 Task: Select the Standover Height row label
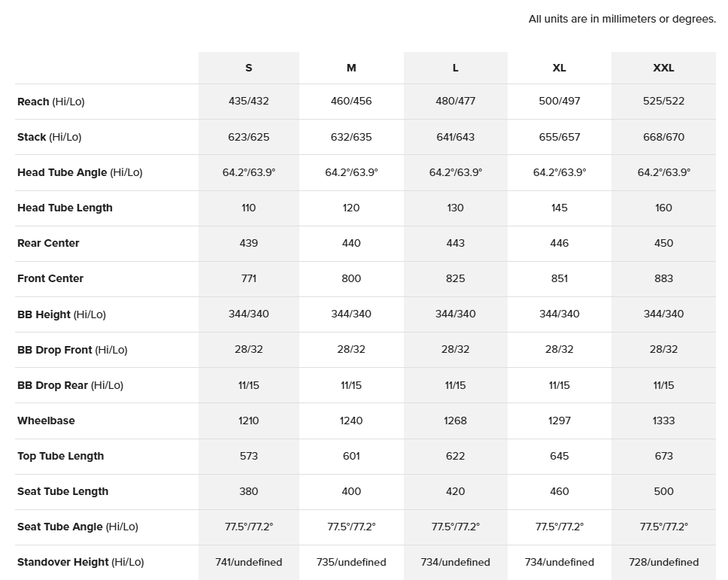pos(80,562)
